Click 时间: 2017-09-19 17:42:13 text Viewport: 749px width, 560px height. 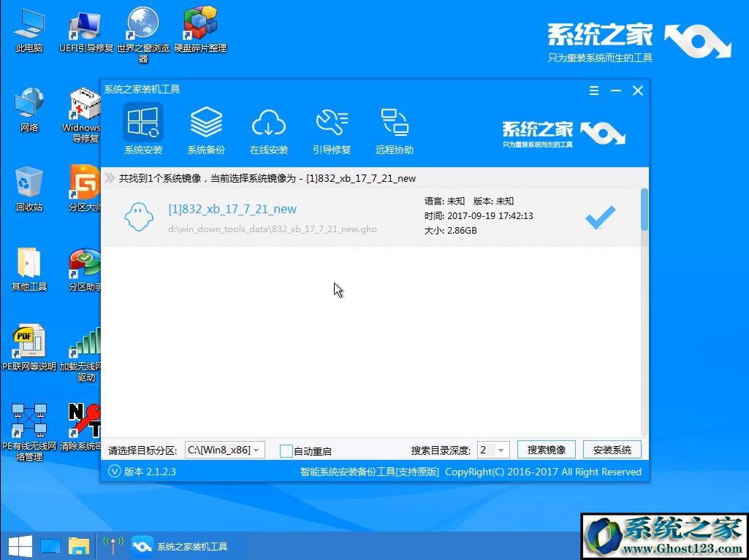click(x=479, y=216)
